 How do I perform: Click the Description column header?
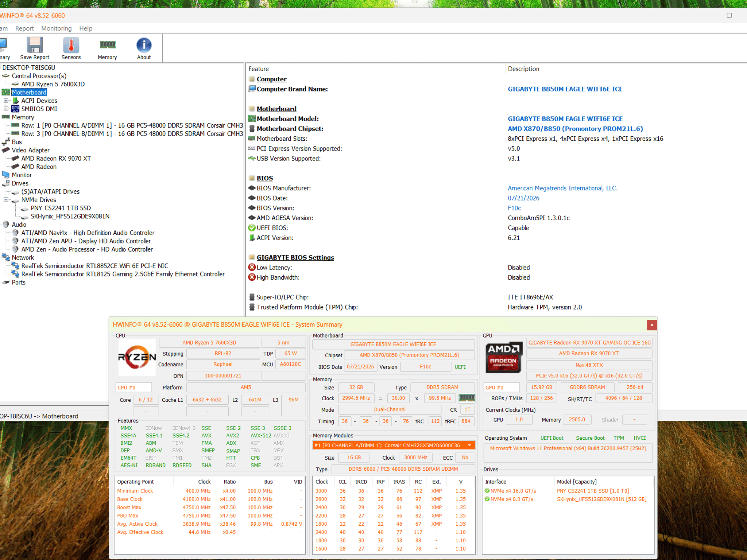(523, 69)
